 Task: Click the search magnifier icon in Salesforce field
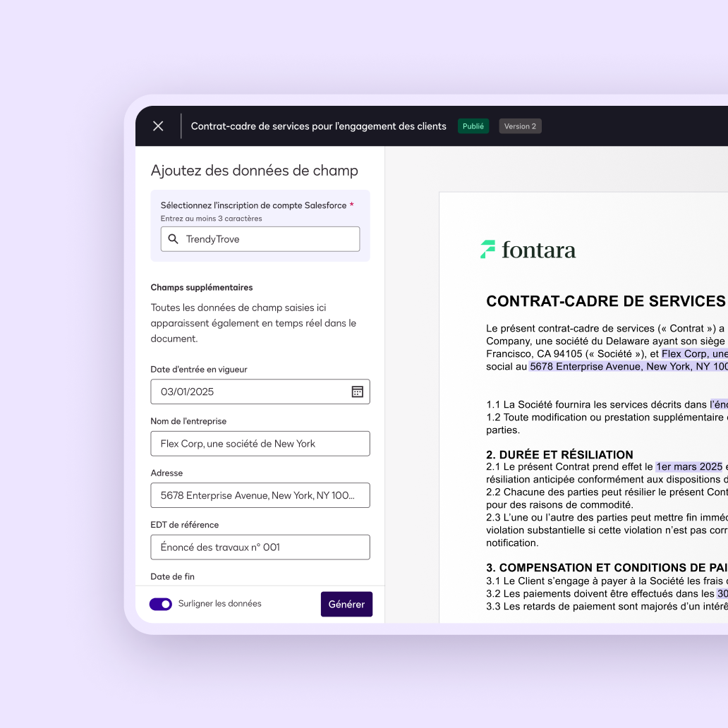click(x=173, y=239)
